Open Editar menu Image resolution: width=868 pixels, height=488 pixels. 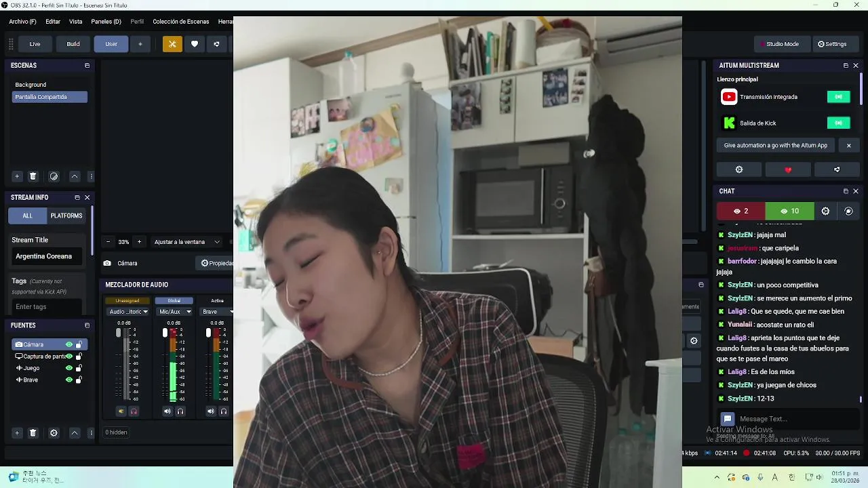coord(53,22)
